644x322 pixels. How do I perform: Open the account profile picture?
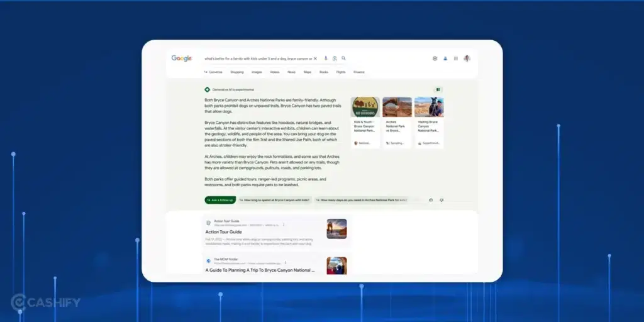(467, 58)
